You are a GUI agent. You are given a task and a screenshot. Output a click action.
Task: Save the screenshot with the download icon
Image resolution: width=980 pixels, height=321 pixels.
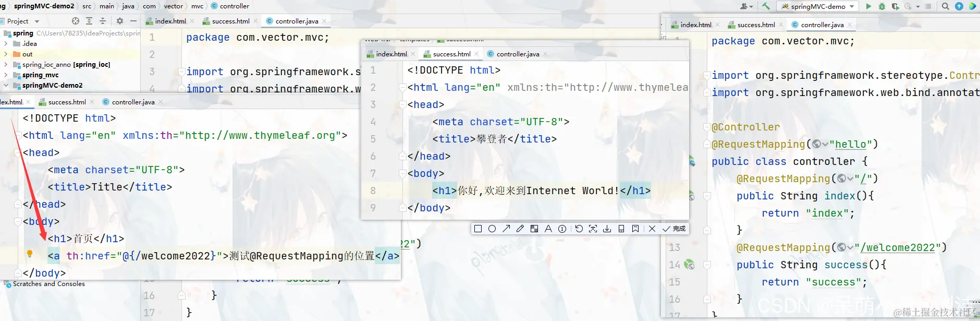click(607, 229)
